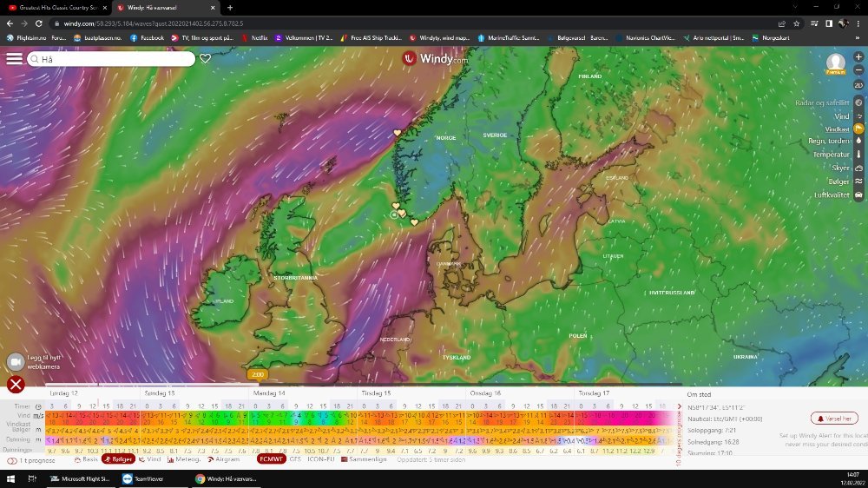Close the forecast panel with red X
Viewport: 868px width, 488px height.
(16, 384)
